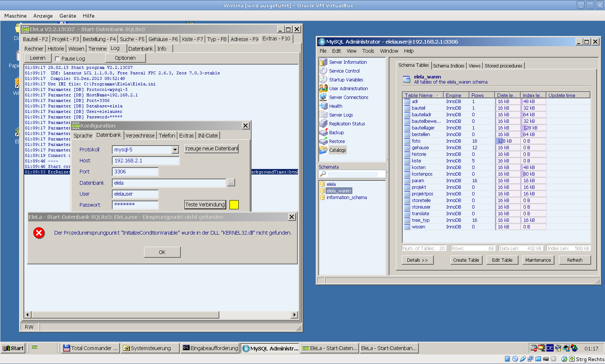
Task: Sort tables by Rows column
Action: point(481,95)
